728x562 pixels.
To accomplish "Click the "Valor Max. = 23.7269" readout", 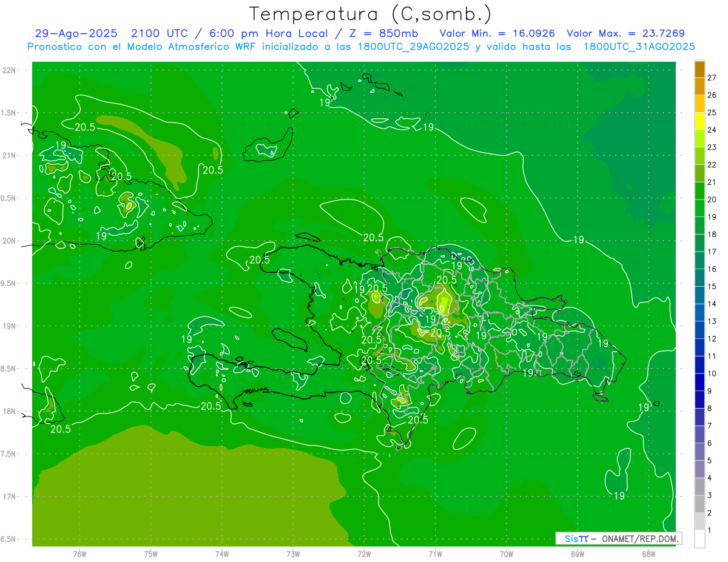I will coord(625,34).
